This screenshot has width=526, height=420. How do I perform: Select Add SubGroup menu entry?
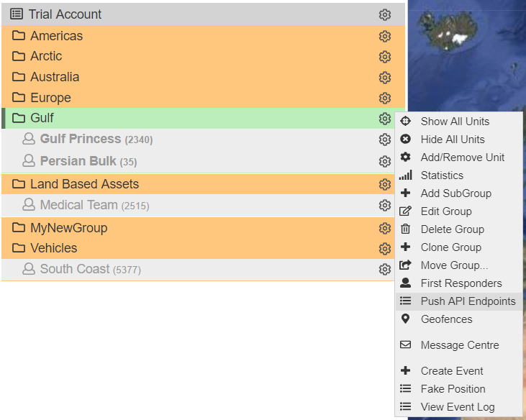tap(459, 193)
